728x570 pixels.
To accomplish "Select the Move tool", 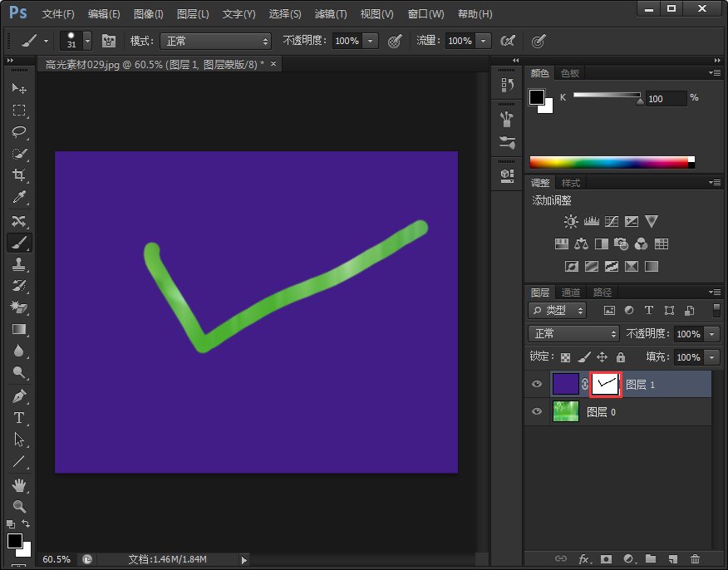I will click(19, 88).
